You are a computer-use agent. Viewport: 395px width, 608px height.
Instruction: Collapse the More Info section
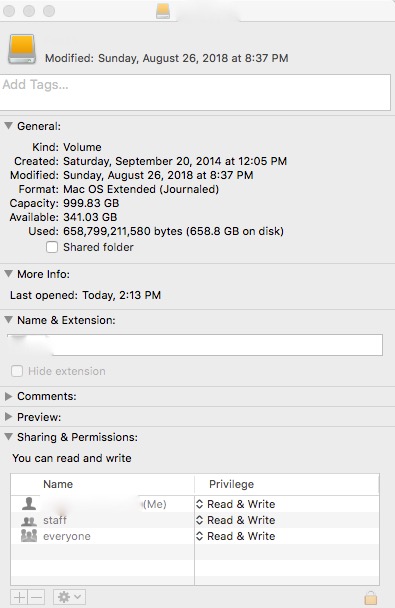tap(9, 274)
